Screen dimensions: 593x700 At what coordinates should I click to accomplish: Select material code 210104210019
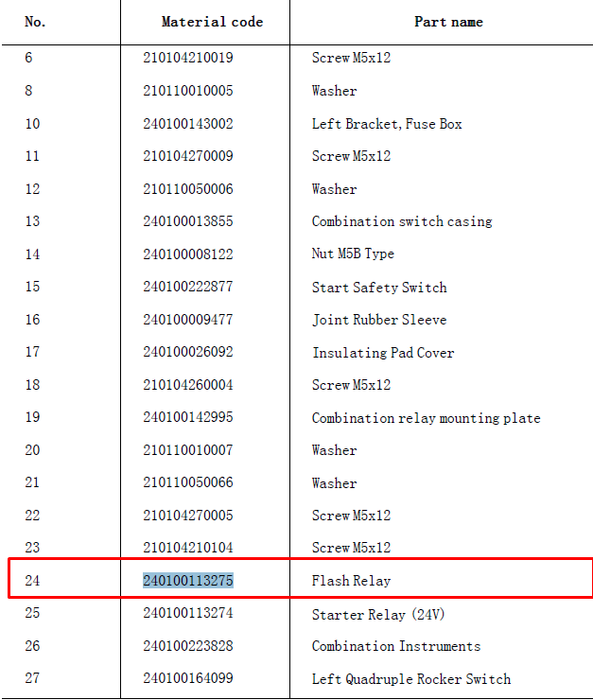188,58
